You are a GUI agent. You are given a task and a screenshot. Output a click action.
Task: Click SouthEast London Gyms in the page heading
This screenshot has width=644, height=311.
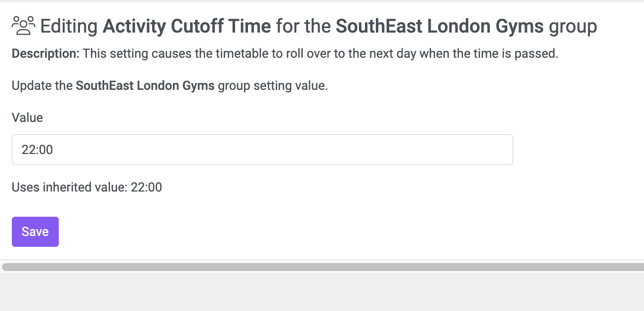(440, 26)
